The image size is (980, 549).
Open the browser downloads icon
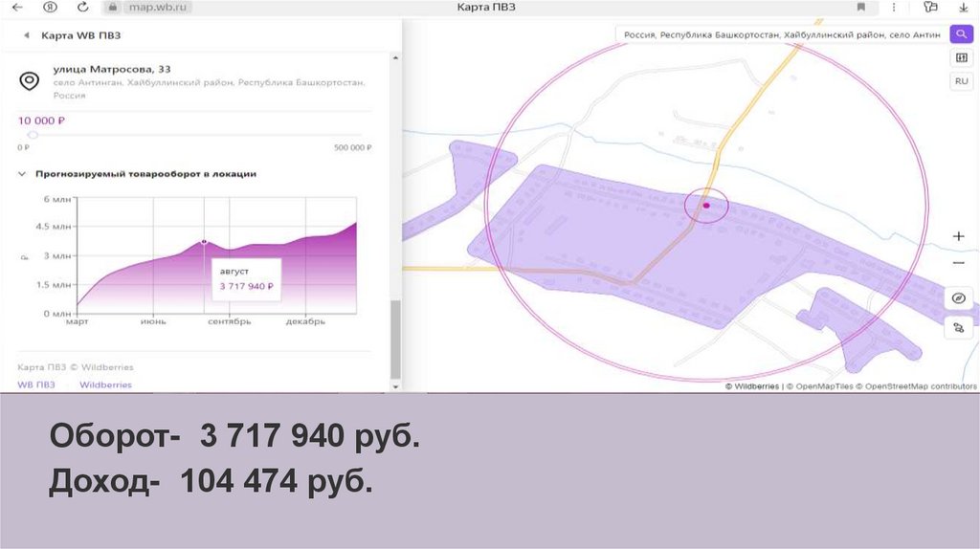click(x=963, y=7)
